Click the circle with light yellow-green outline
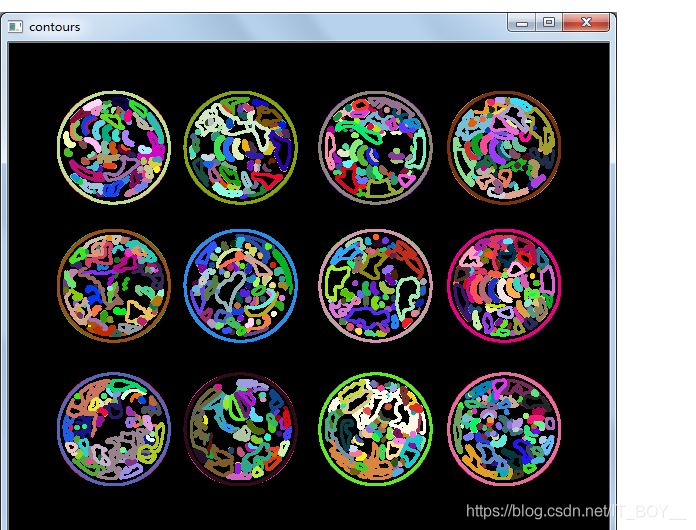Viewport: 696px width, 530px height. pyautogui.click(x=114, y=147)
